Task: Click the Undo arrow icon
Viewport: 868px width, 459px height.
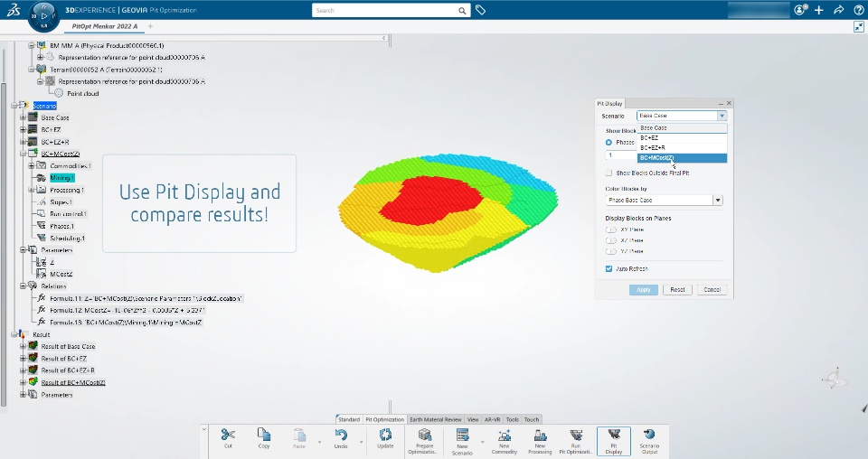Action: 341,435
